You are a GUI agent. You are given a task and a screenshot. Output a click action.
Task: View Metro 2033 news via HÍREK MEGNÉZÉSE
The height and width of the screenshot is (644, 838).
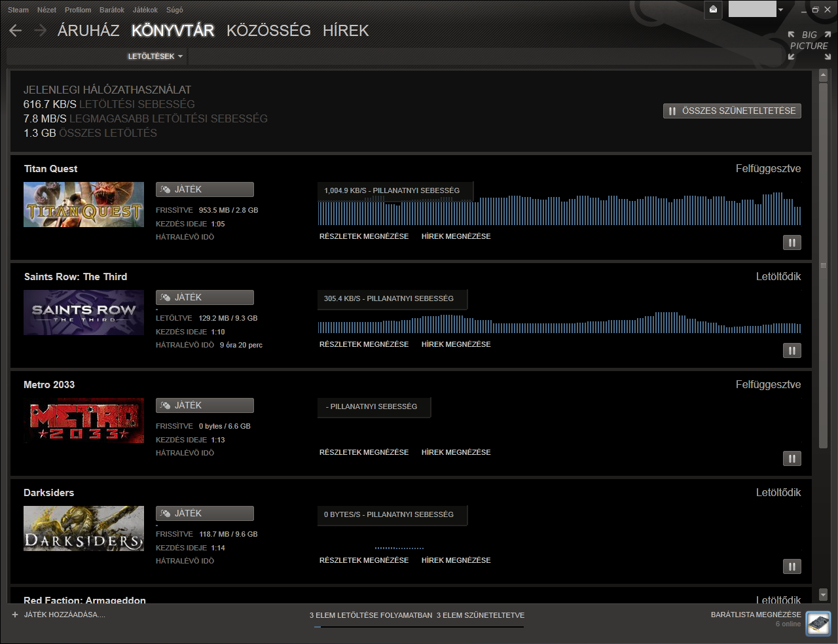pyautogui.click(x=456, y=452)
